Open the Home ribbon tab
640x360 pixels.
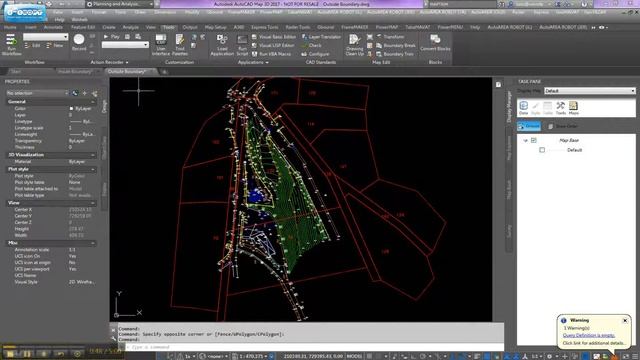coord(10,27)
